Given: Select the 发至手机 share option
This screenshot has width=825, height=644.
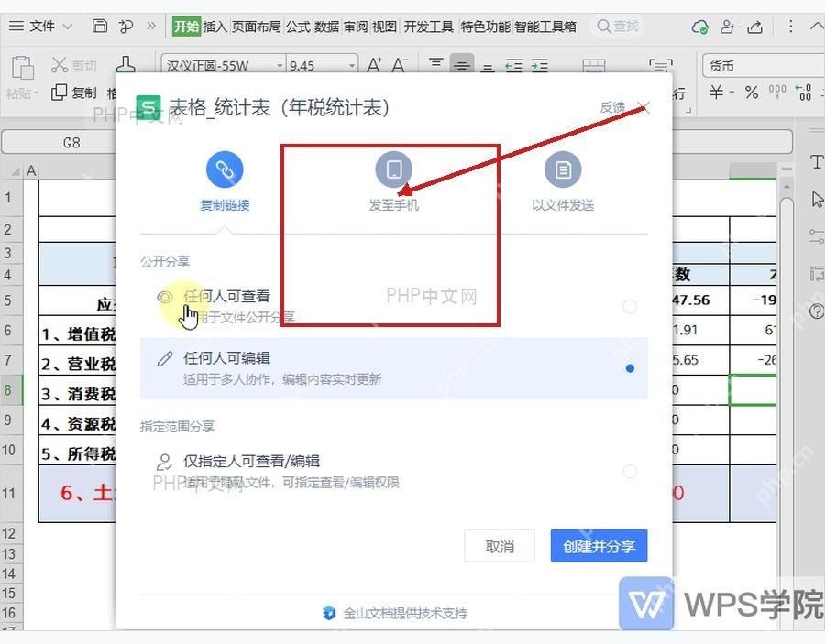Looking at the screenshot, I should click(x=393, y=181).
